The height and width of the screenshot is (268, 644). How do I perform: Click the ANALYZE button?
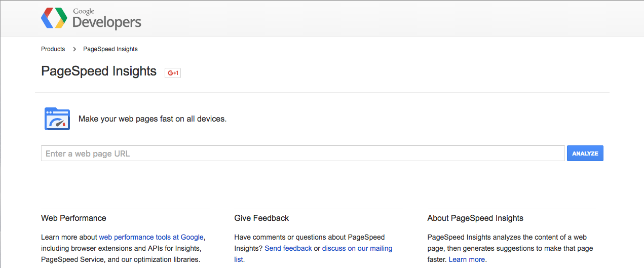[x=585, y=154]
